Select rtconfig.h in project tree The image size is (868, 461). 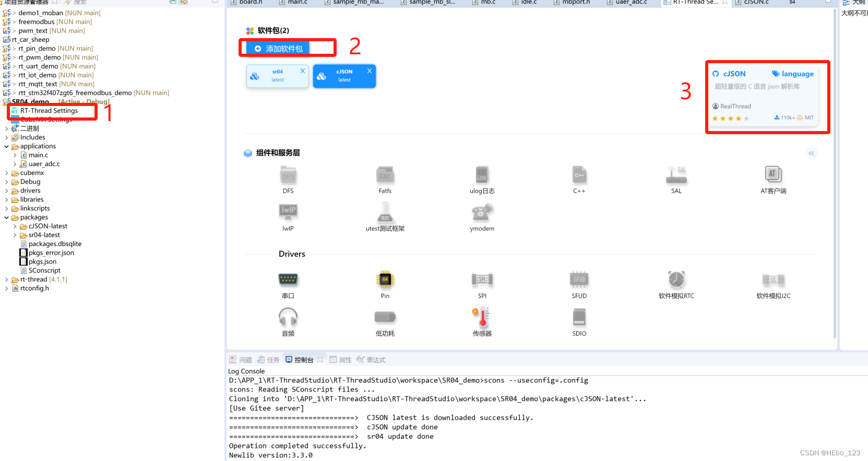pyautogui.click(x=34, y=288)
